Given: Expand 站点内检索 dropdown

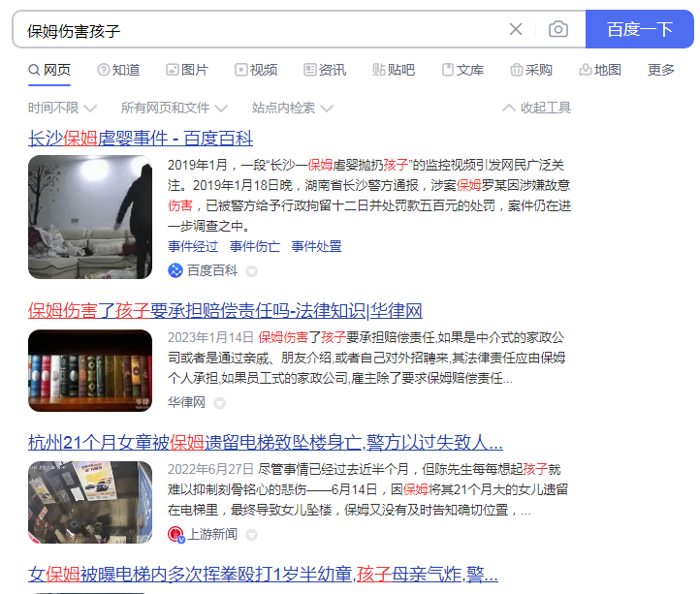Looking at the screenshot, I should coord(292,108).
